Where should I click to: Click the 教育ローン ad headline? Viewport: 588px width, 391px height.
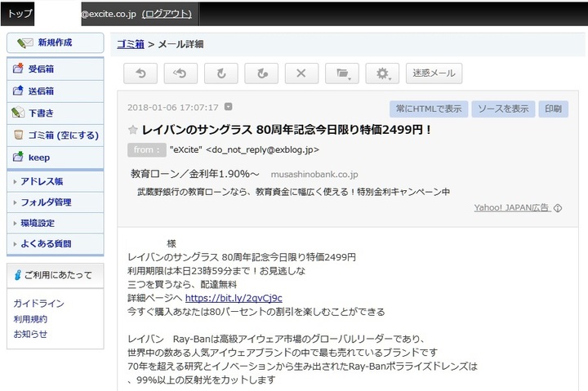click(x=195, y=174)
